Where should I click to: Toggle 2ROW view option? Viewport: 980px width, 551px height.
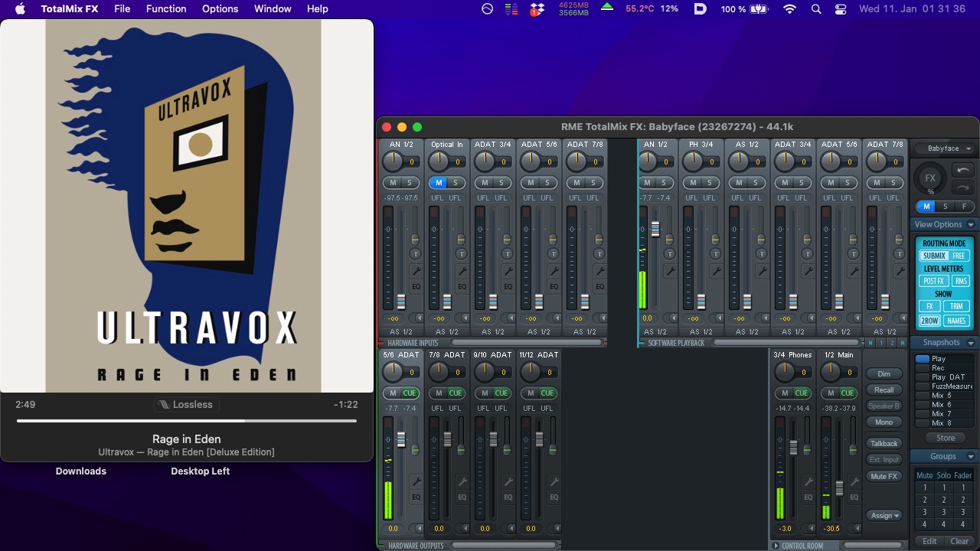click(x=929, y=321)
